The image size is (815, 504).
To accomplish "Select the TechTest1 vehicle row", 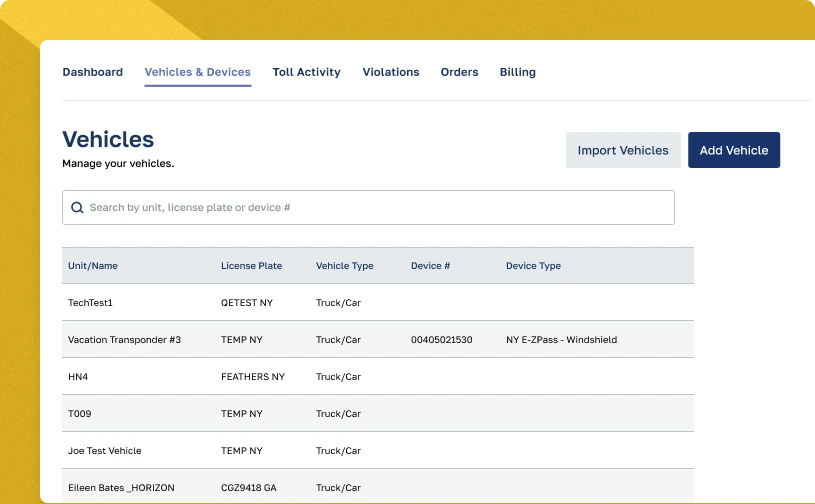I will pos(91,302).
